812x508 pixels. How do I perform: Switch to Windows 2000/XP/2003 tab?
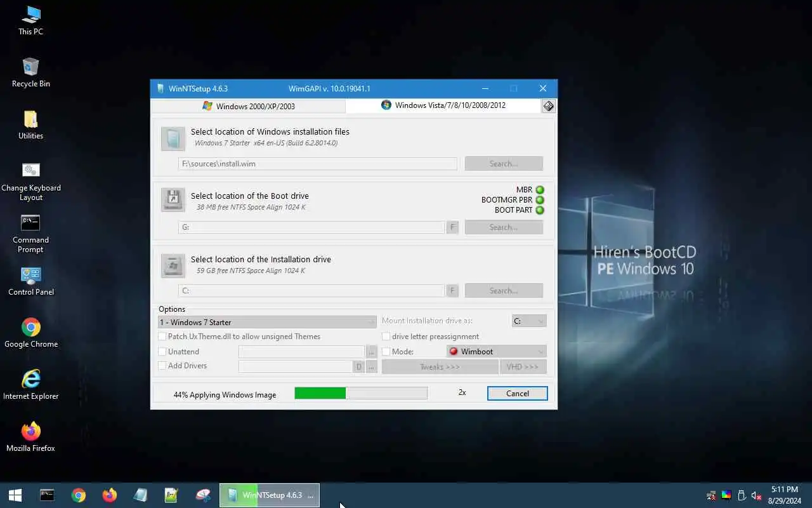tap(249, 106)
